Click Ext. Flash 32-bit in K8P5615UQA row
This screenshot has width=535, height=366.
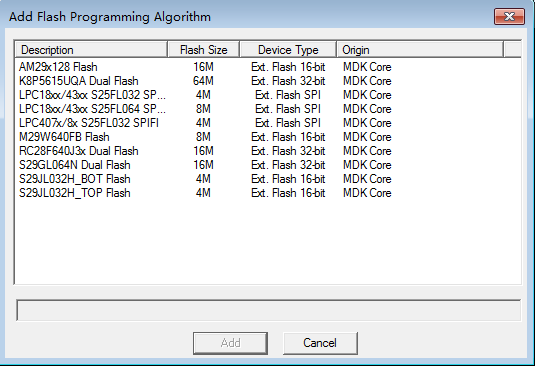click(x=288, y=81)
